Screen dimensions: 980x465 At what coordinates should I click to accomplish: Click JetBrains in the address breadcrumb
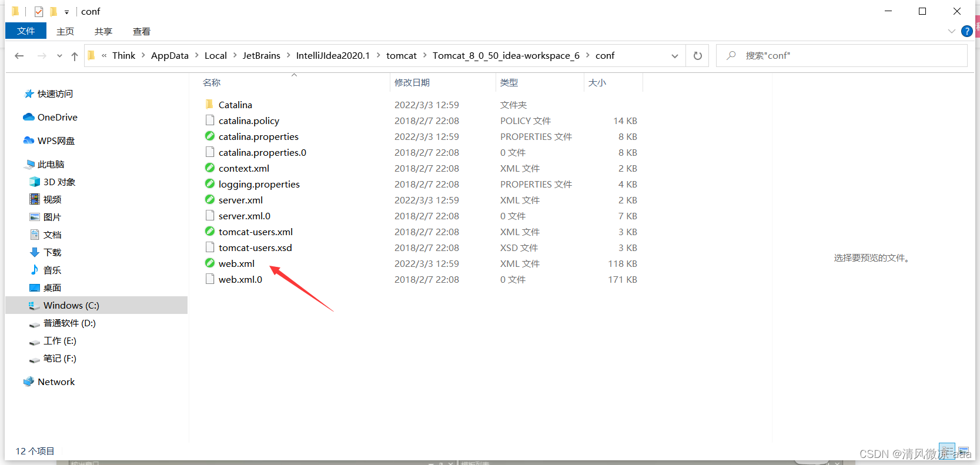pyautogui.click(x=262, y=56)
